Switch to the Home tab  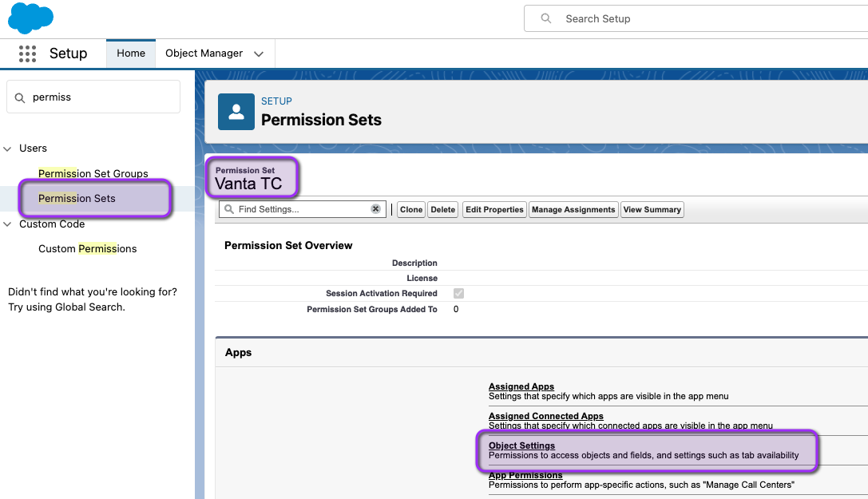(x=131, y=53)
